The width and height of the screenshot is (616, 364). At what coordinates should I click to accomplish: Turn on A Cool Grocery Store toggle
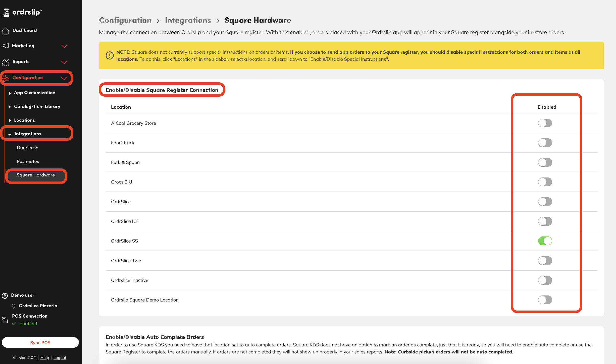click(545, 123)
